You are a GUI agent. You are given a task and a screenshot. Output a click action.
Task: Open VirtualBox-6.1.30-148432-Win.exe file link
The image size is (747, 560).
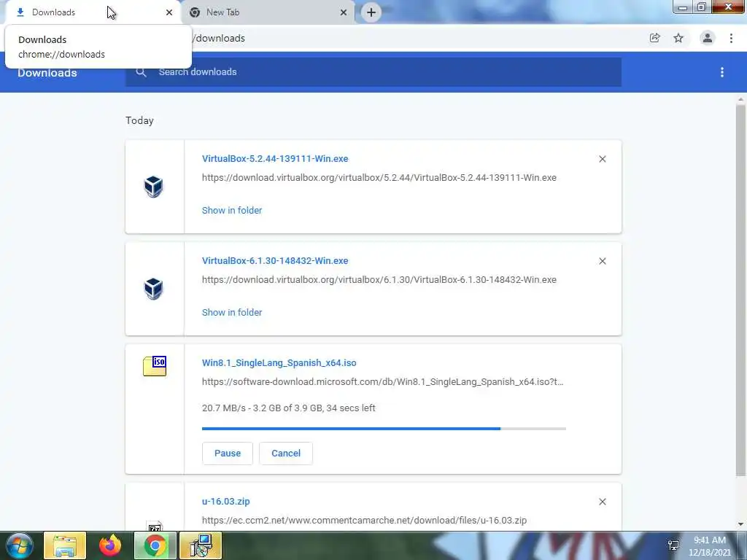pyautogui.click(x=275, y=261)
